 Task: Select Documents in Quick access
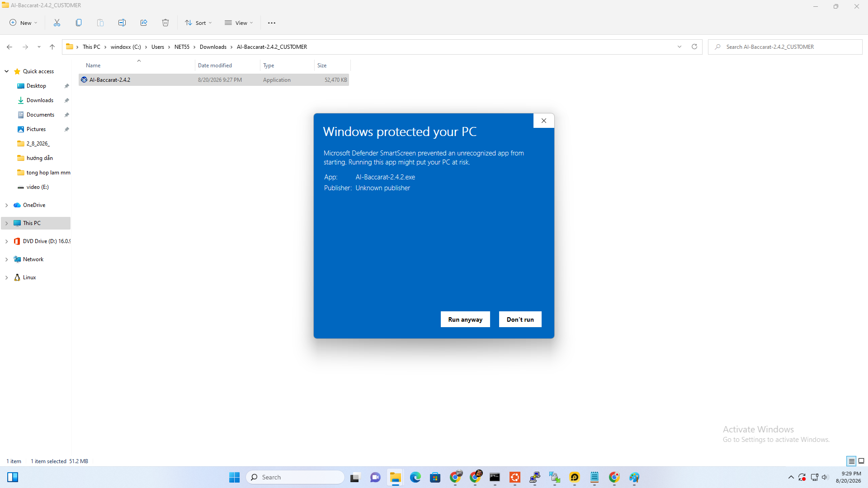40,115
